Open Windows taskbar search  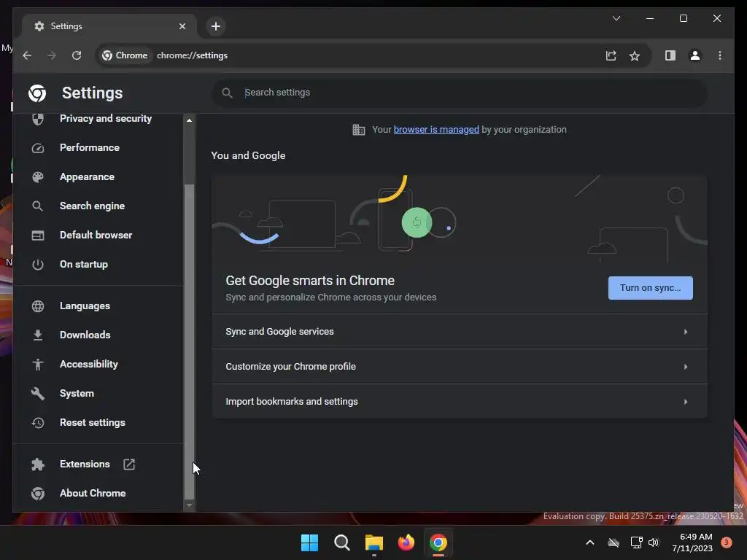[x=341, y=542]
